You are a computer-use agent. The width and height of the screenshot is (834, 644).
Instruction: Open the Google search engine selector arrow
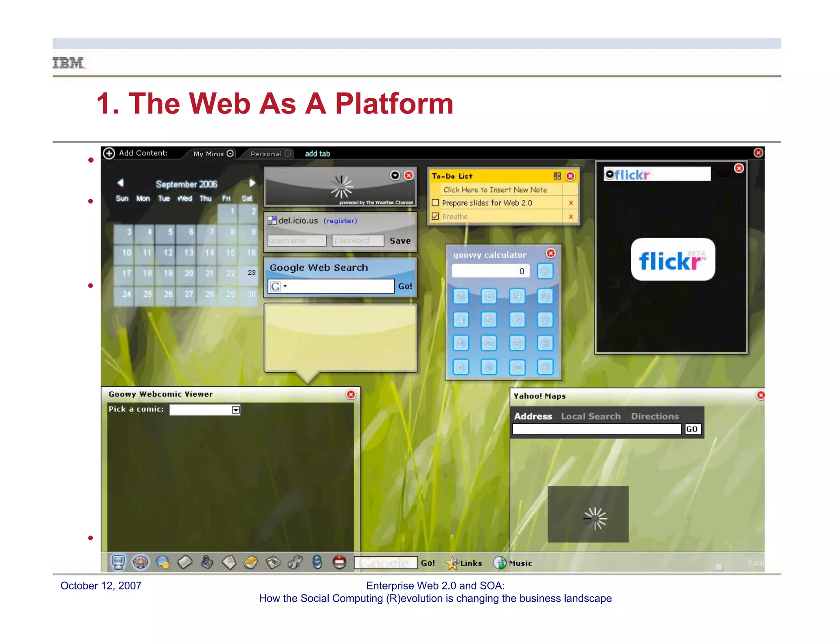(x=285, y=286)
